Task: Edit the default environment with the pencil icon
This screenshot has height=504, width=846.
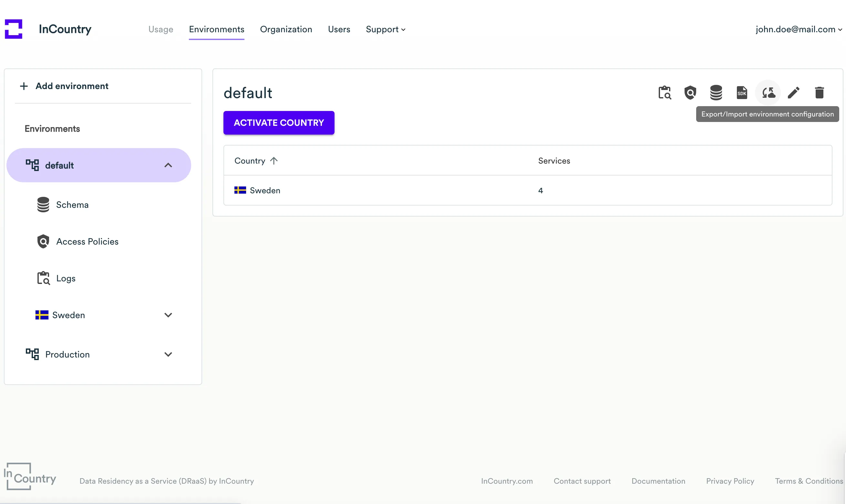Action: coord(793,93)
